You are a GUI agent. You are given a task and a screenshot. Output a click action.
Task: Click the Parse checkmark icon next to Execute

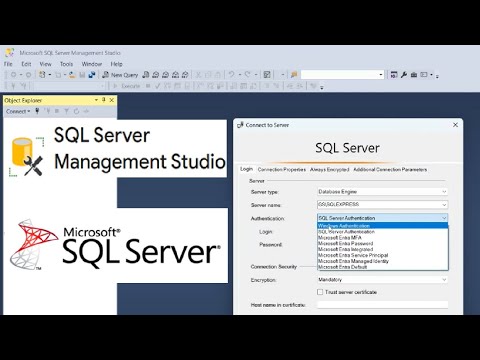(158, 86)
